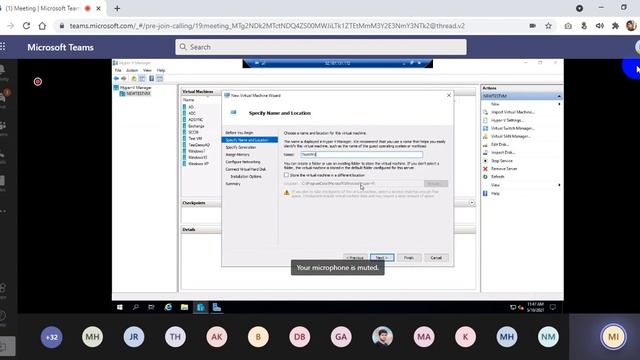Go to Installation Options wizard step
Viewport: 640px width, 360px height.
pyautogui.click(x=246, y=177)
